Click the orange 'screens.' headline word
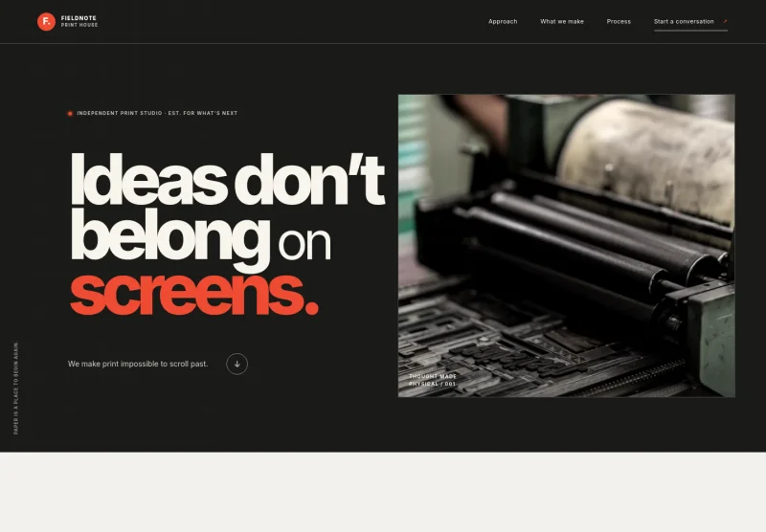This screenshot has width=766, height=532. point(194,295)
